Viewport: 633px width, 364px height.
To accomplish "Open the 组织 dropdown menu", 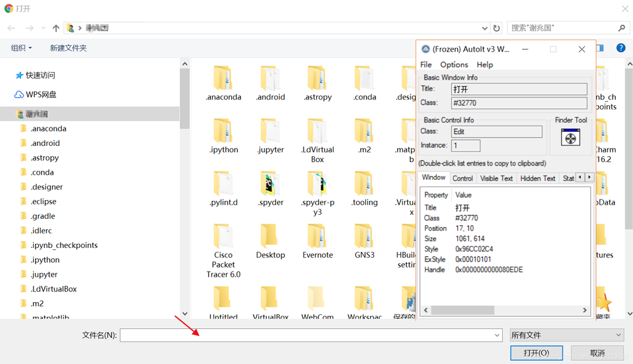I will click(x=21, y=48).
